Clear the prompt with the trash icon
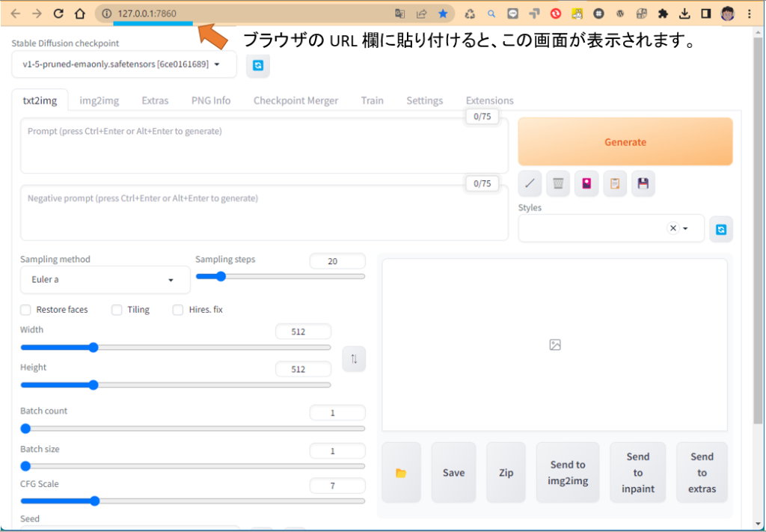Viewport: 766px width, 532px height. point(558,183)
